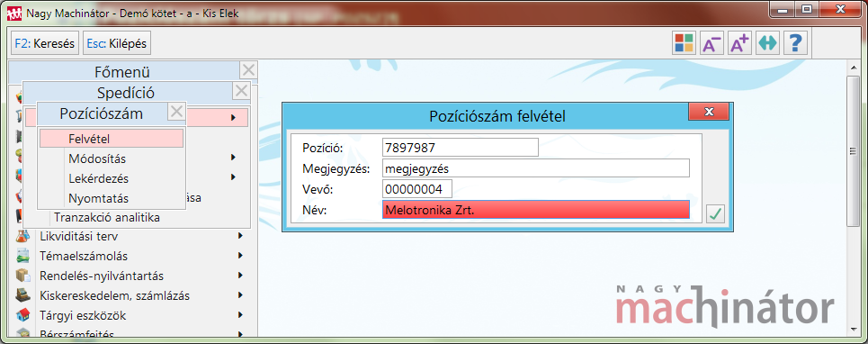
Task: Decrease font size with A- icon
Action: [x=711, y=43]
